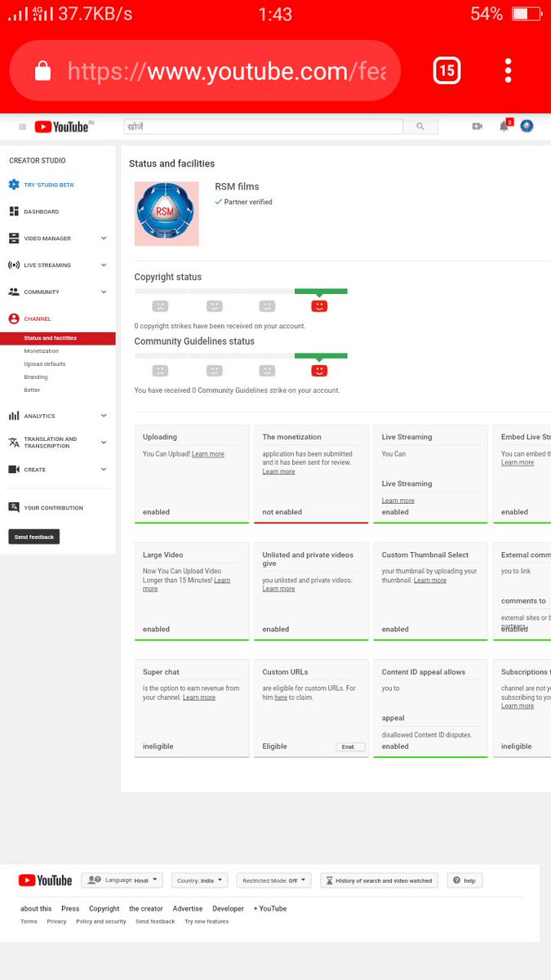Click the Advertise footer link

[x=188, y=908]
